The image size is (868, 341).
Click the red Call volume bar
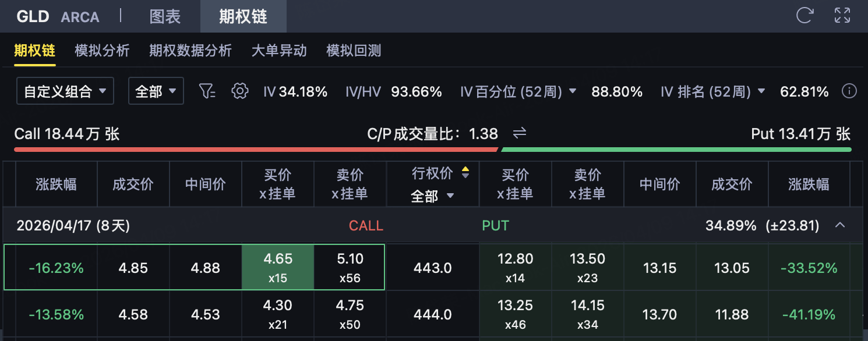(256, 150)
